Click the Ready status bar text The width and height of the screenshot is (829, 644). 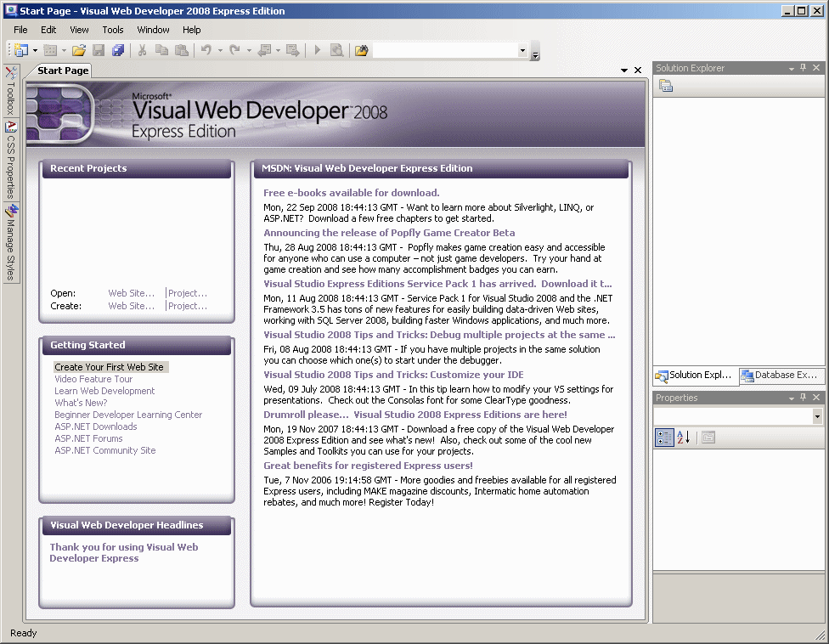(x=23, y=633)
